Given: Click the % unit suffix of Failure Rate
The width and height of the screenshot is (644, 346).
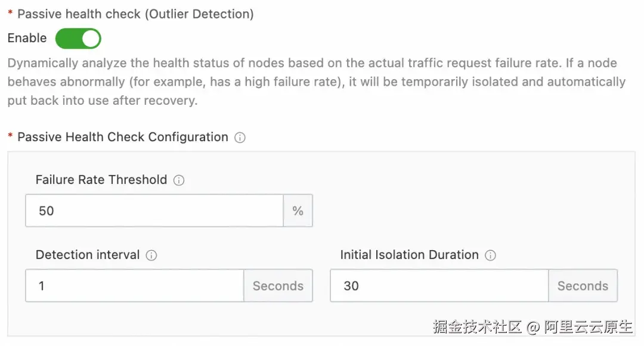Looking at the screenshot, I should [x=298, y=211].
